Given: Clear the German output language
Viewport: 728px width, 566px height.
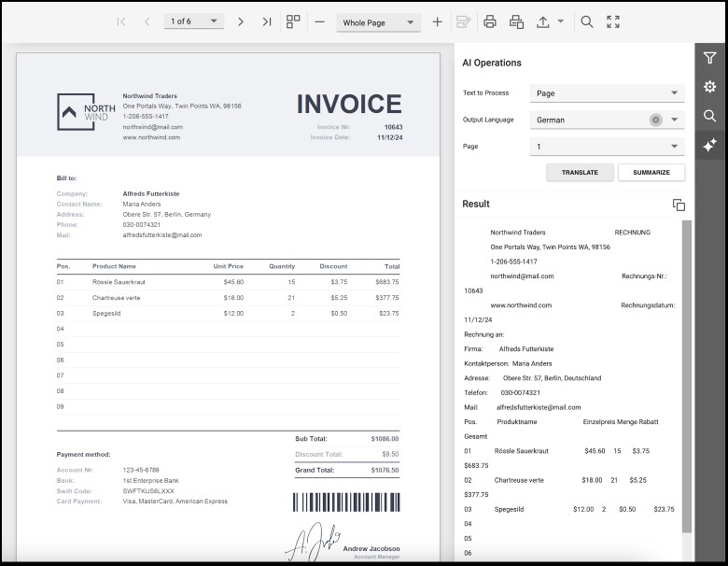Looking at the screenshot, I should [655, 120].
